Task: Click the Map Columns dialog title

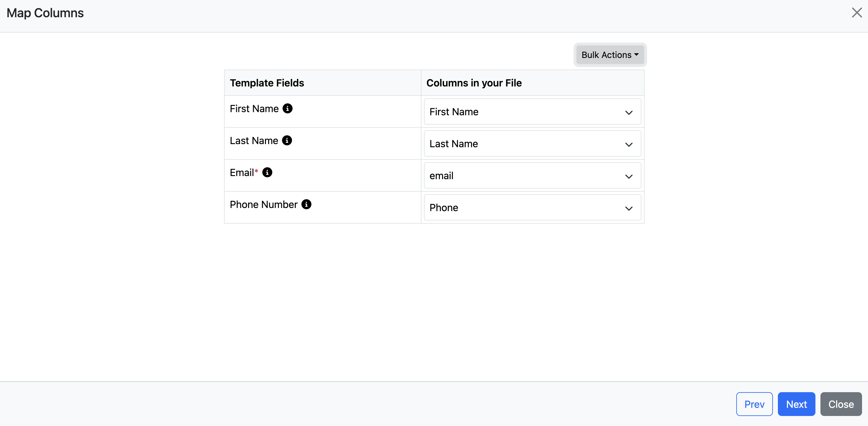Action: click(45, 13)
